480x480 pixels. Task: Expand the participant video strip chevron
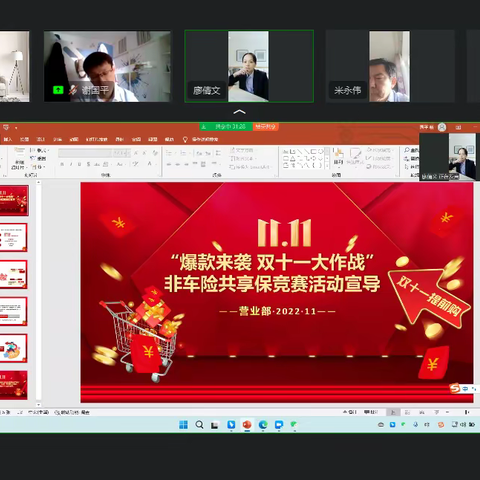[239, 112]
